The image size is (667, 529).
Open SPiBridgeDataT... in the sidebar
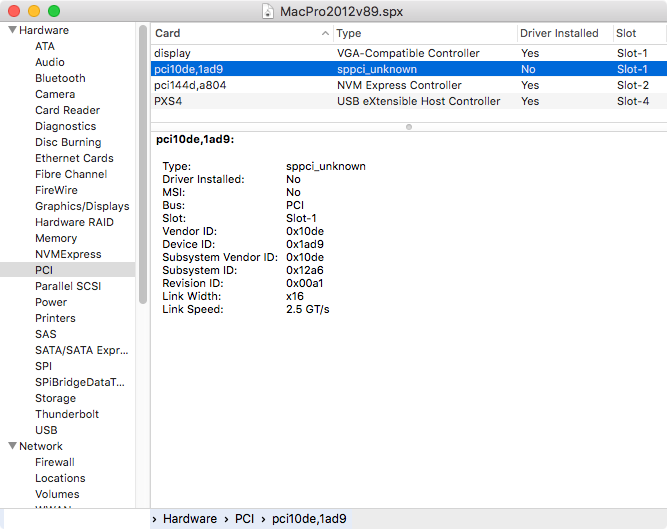(80, 382)
